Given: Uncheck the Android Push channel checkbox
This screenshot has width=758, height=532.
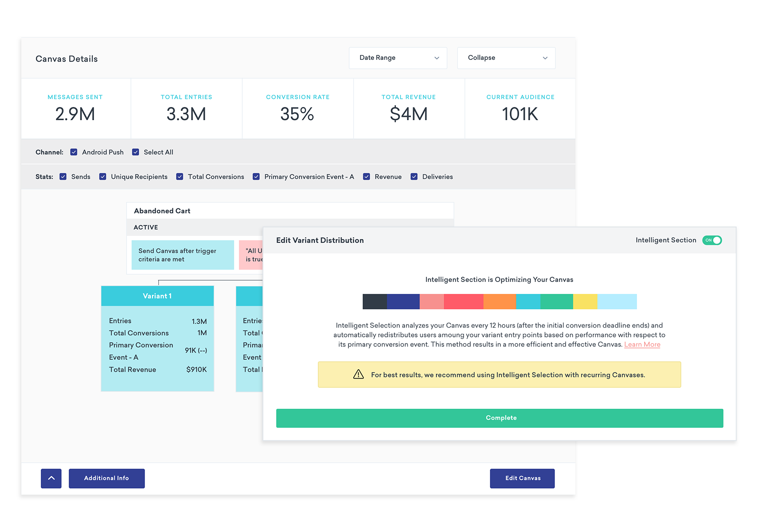Looking at the screenshot, I should pyautogui.click(x=74, y=152).
